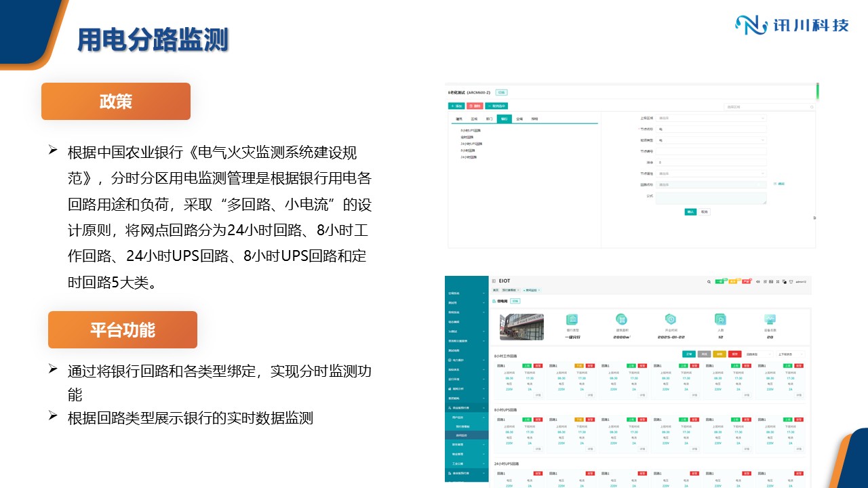The width and height of the screenshot is (868, 488).
Task: Click the bank type (银行类型) icon
Action: tap(572, 319)
